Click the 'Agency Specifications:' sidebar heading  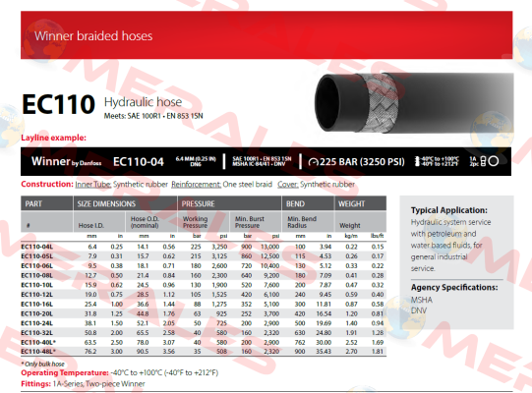pyautogui.click(x=454, y=288)
